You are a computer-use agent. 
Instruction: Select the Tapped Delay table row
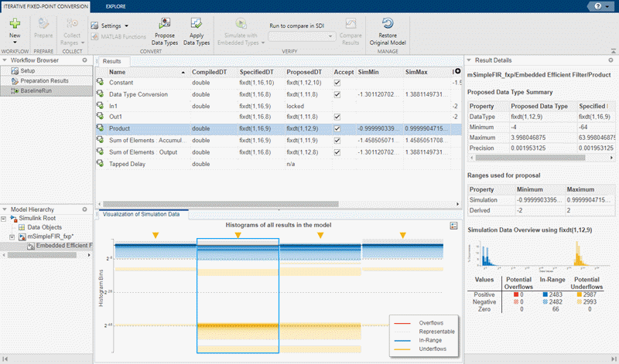127,164
